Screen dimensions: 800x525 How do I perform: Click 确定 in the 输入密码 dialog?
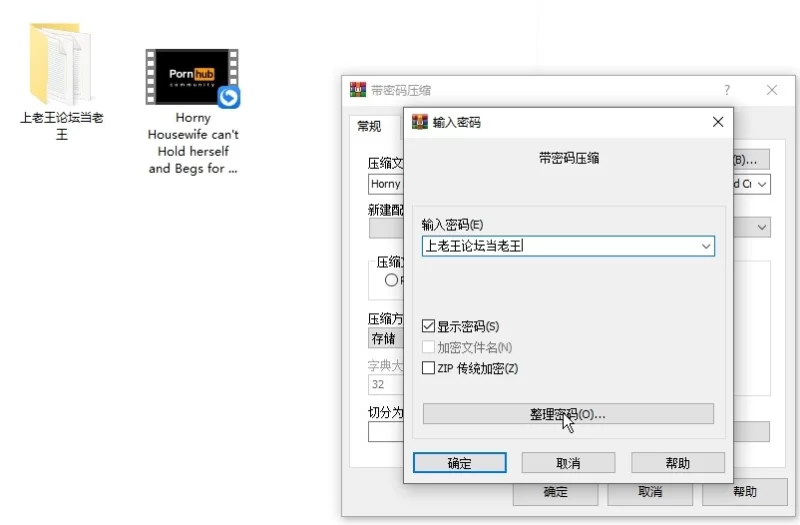pyautogui.click(x=460, y=463)
